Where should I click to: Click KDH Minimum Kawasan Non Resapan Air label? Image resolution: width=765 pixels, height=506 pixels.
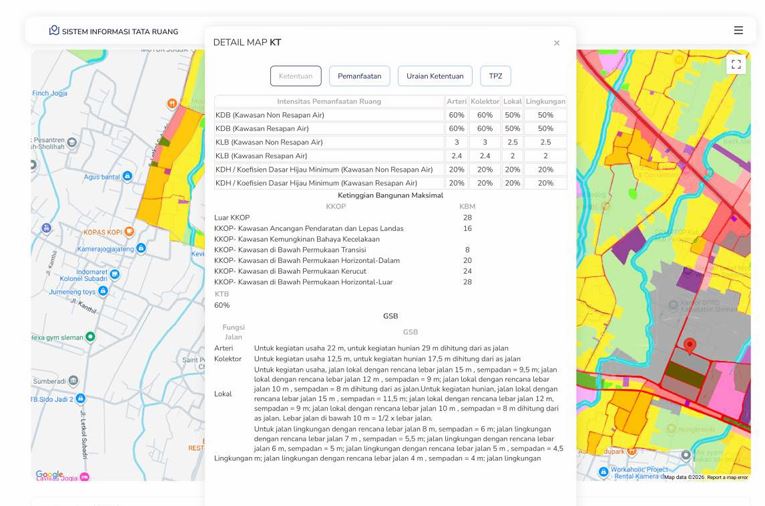pyautogui.click(x=324, y=170)
